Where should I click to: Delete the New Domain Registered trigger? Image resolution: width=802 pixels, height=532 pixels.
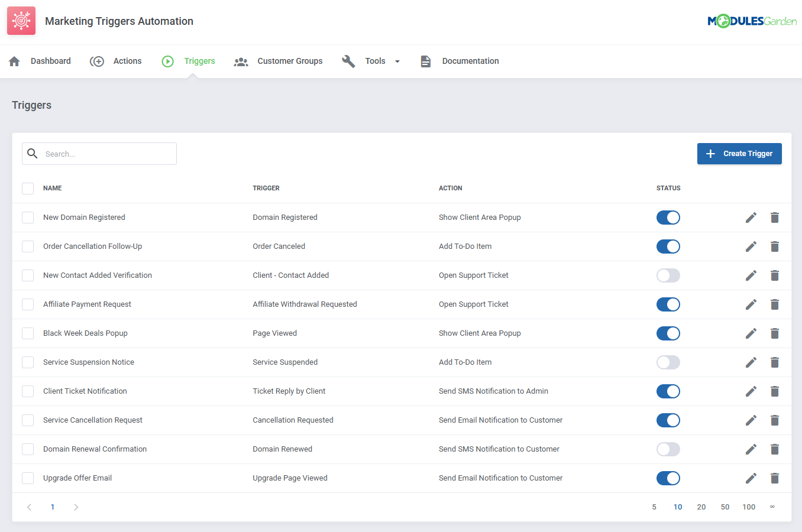point(775,217)
